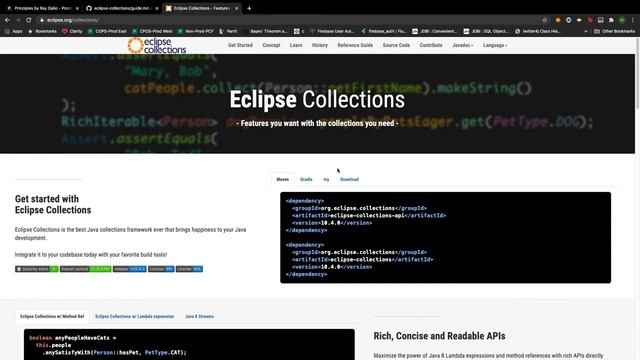The height and width of the screenshot is (360, 640).
Task: Open the Contribute page
Action: 431,45
